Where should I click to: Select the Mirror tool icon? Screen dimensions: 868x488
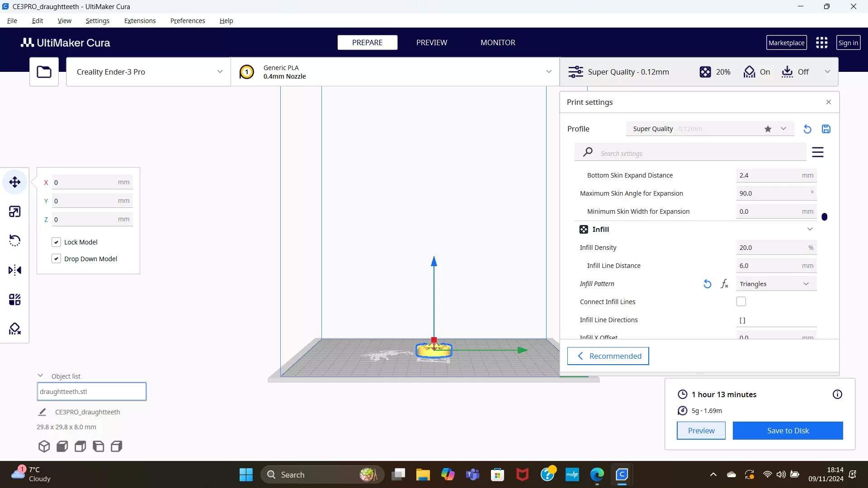pos(14,270)
